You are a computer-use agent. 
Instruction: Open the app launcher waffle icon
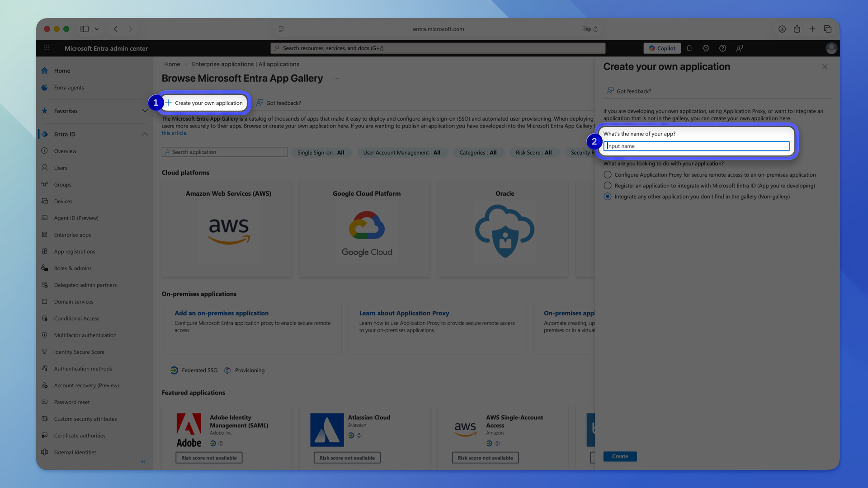[46, 48]
